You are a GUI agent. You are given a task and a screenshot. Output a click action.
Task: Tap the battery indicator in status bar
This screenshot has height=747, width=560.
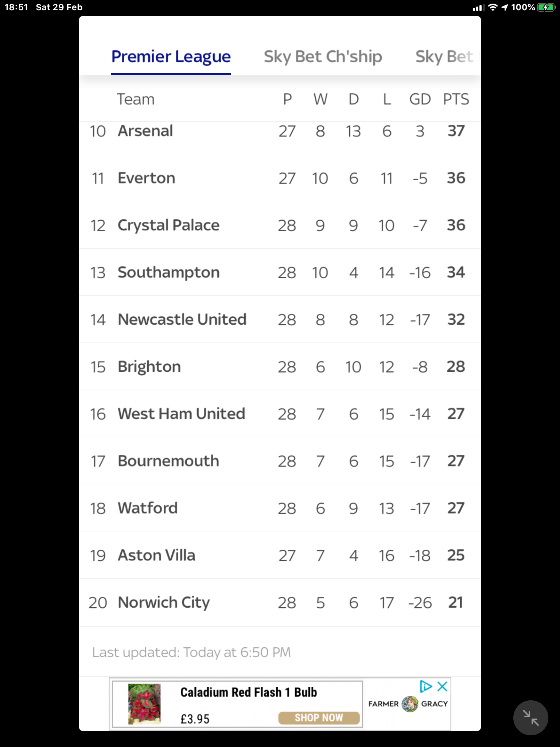546,7
